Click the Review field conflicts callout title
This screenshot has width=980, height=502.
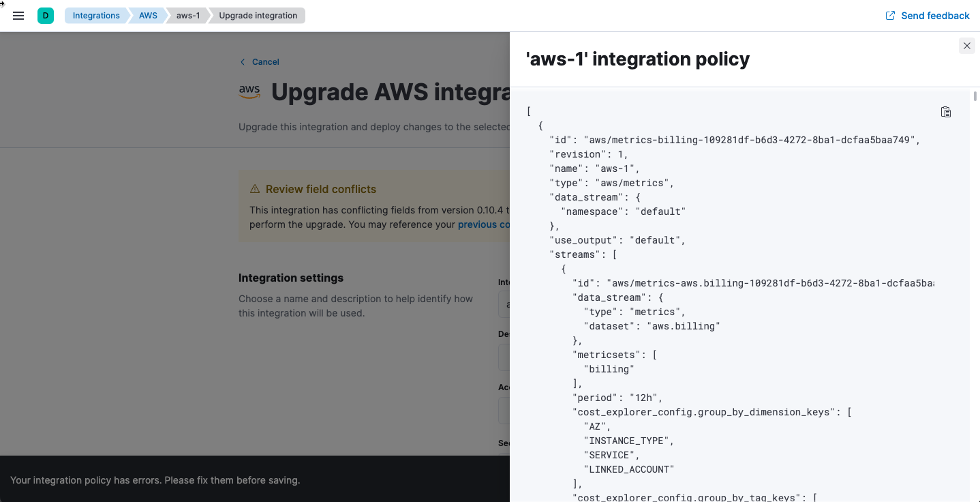(x=320, y=189)
